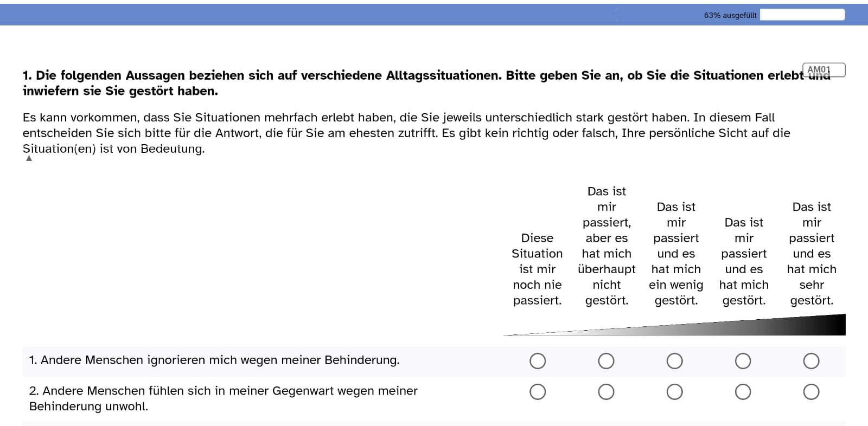Viewport: 868px width, 426px height.
Task: Click column header 'Diese Situation ist mir noch nie passiert'
Action: click(x=537, y=269)
